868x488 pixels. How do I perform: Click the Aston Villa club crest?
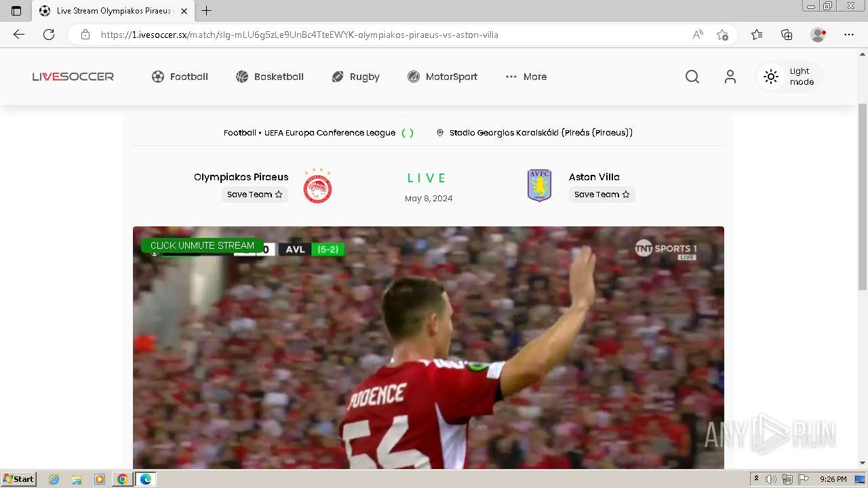(x=539, y=186)
